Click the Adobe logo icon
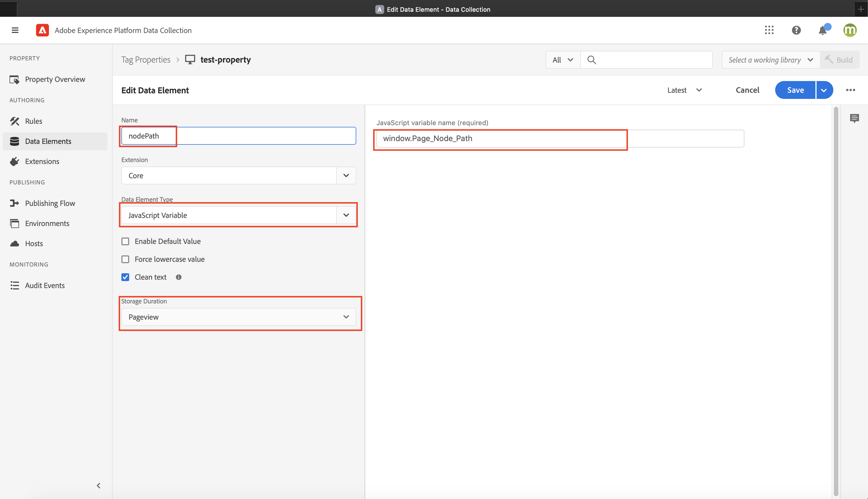 (x=42, y=30)
